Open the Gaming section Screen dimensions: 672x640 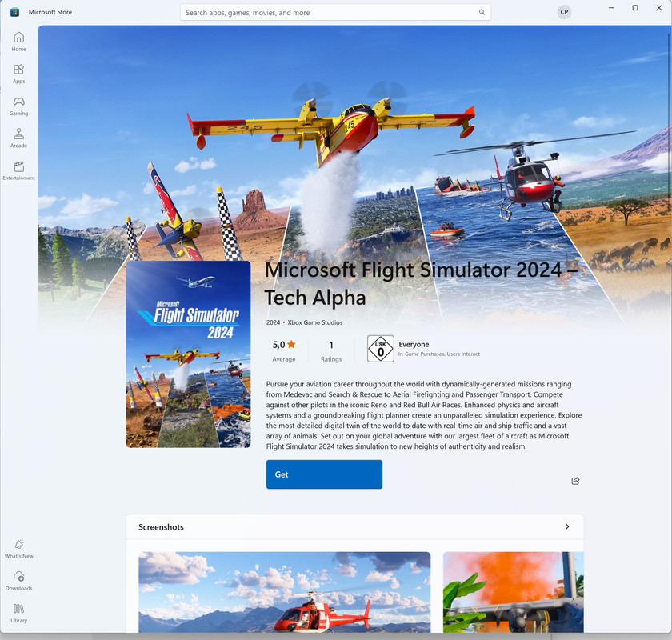(19, 106)
